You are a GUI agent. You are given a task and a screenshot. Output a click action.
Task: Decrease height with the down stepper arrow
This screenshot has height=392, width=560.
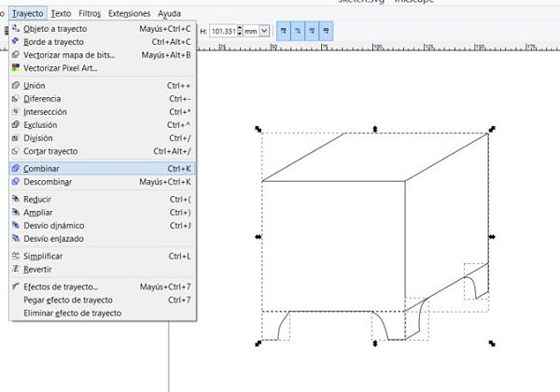tap(240, 34)
